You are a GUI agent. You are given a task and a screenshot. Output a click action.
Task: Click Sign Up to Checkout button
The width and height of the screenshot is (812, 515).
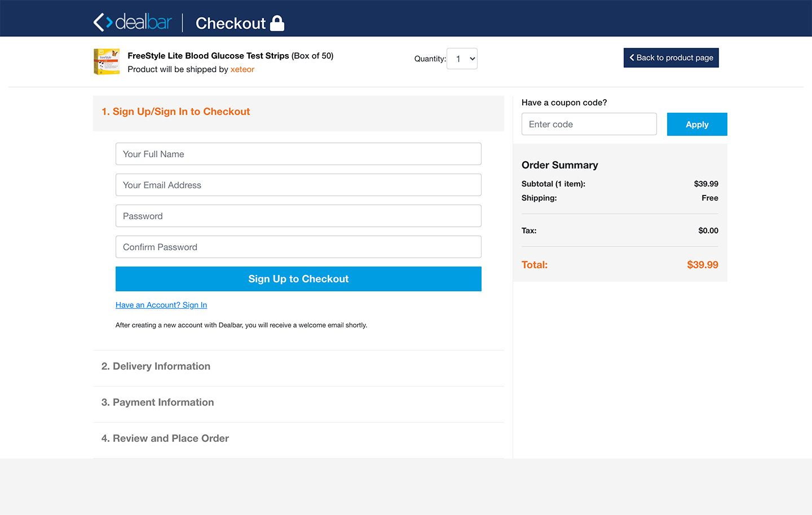[298, 279]
